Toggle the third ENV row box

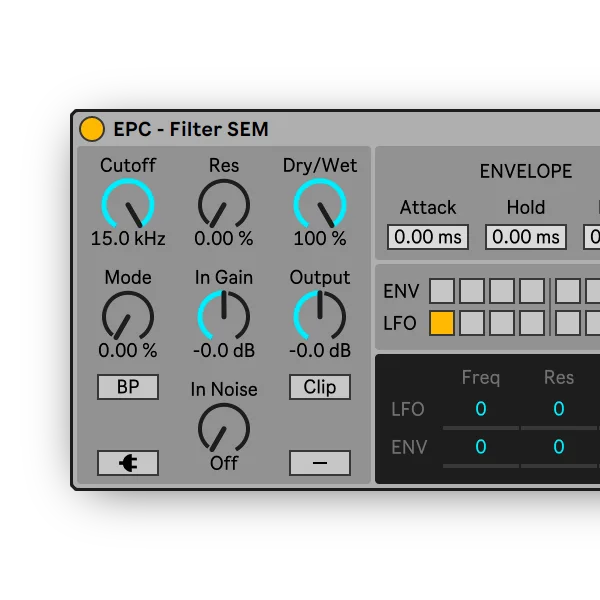pyautogui.click(x=502, y=291)
